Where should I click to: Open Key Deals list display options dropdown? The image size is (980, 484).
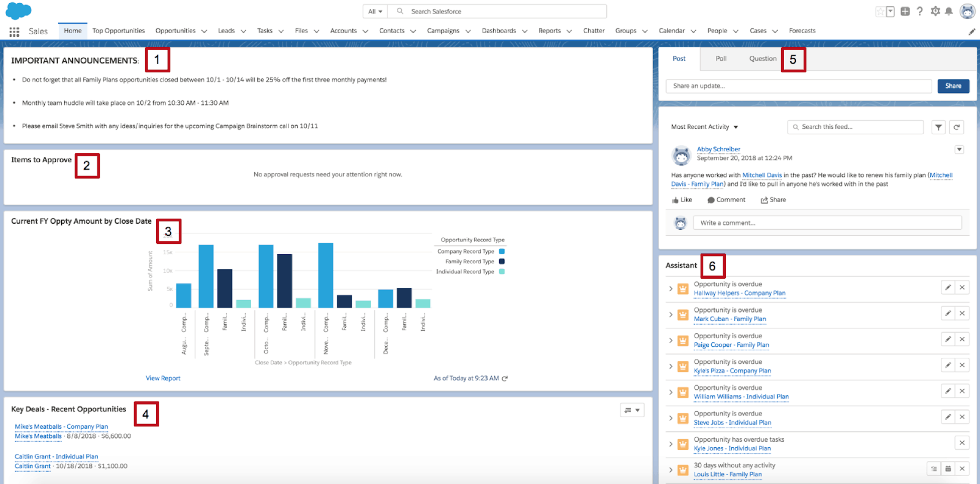tap(632, 410)
